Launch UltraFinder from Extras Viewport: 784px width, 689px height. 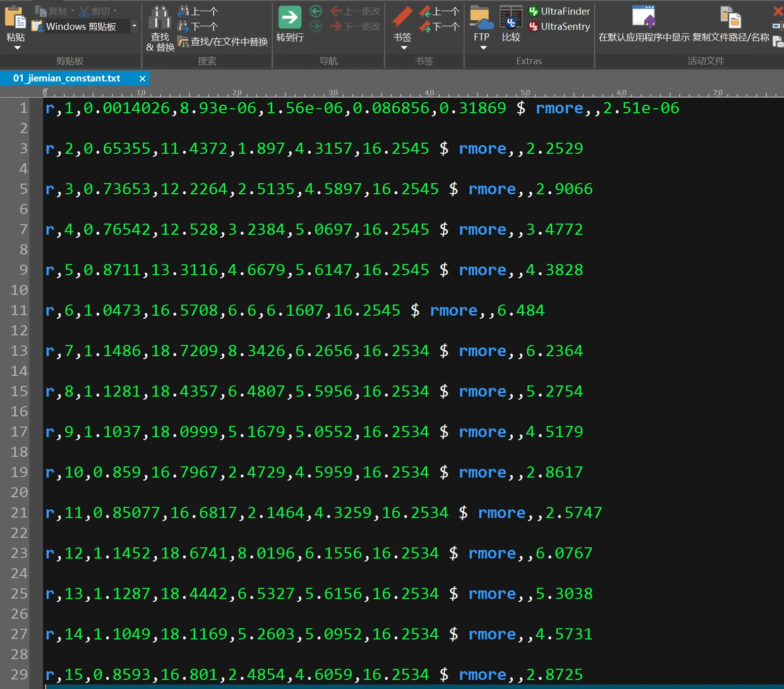[x=559, y=11]
